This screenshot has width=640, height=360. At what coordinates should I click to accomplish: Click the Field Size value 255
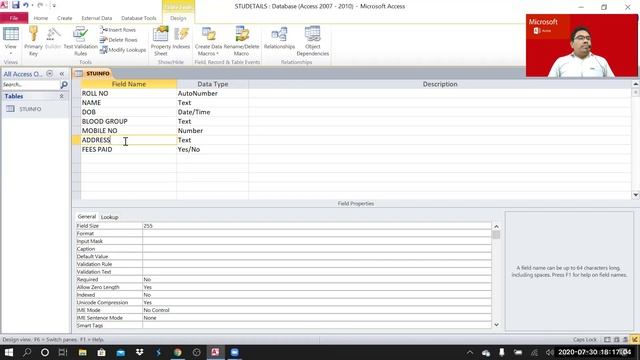click(317, 226)
